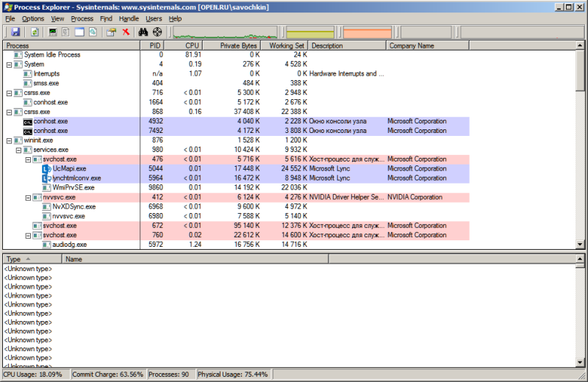Click the Refresh Now toolbar icon
Screen dimensions: 588x382
[x=35, y=32]
